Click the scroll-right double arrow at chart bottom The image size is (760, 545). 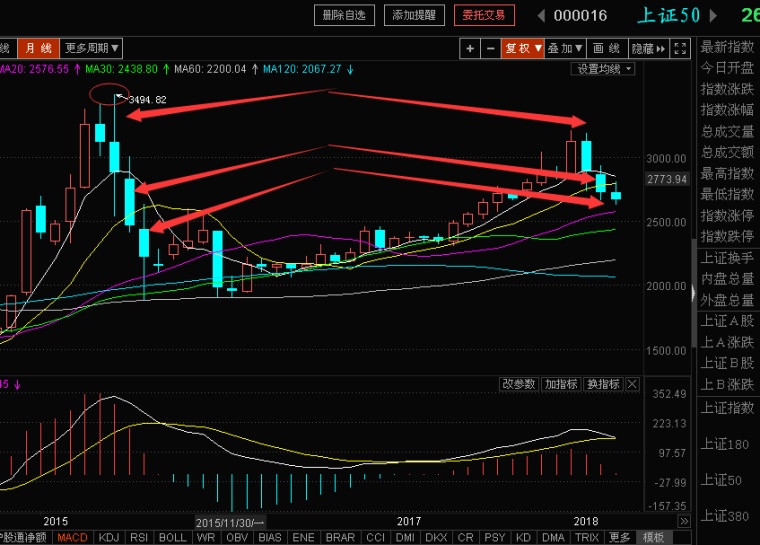(x=684, y=522)
